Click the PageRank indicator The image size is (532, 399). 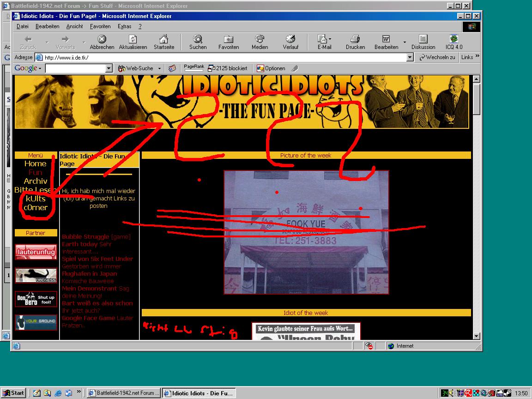pos(194,68)
